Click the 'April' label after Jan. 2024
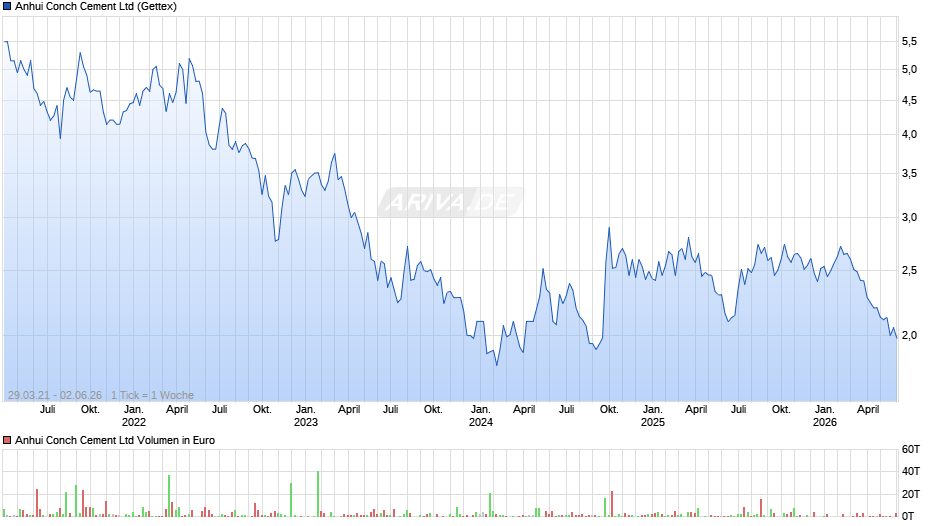Viewport: 940px width, 526px height. click(x=524, y=409)
